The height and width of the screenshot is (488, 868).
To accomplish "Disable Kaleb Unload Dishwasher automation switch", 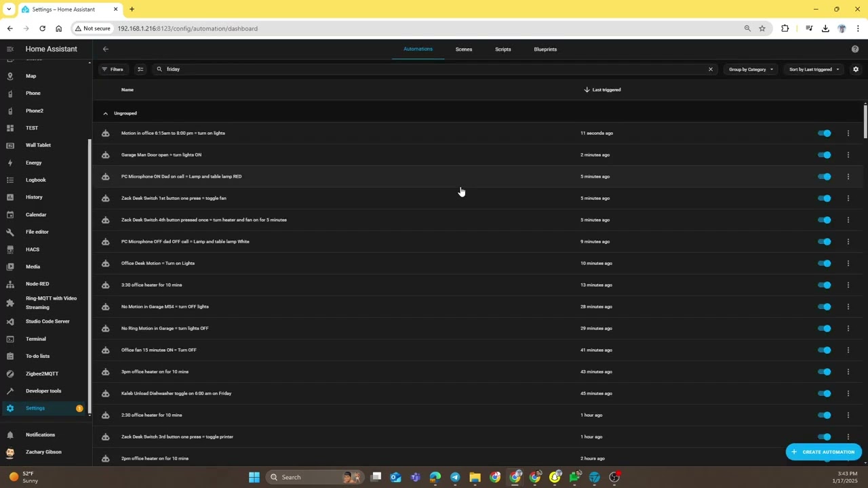I will pyautogui.click(x=825, y=394).
